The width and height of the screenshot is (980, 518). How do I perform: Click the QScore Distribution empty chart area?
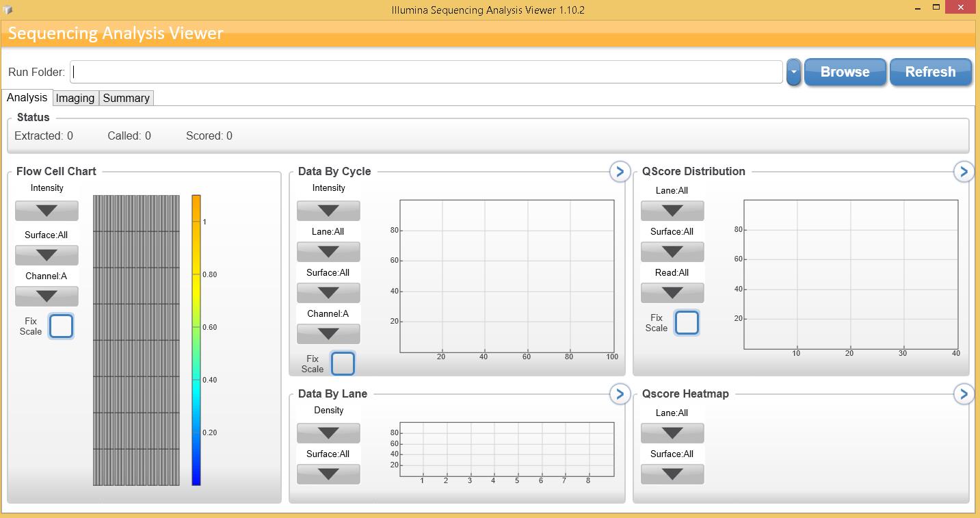pos(851,274)
